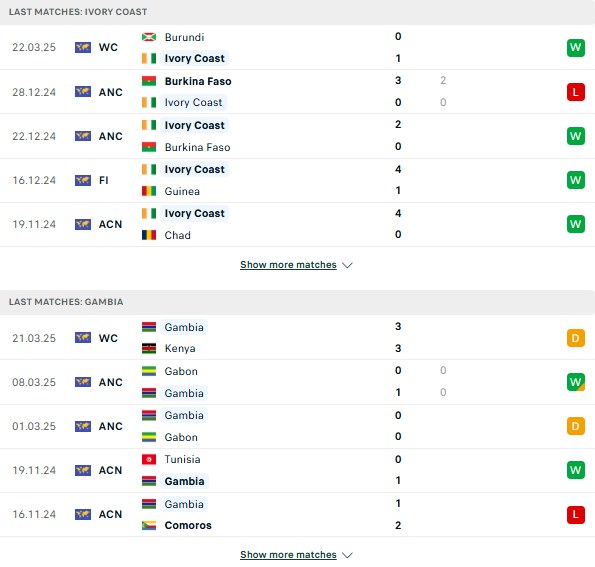Click chevron beside Gambia's Show more matches

[x=347, y=555]
